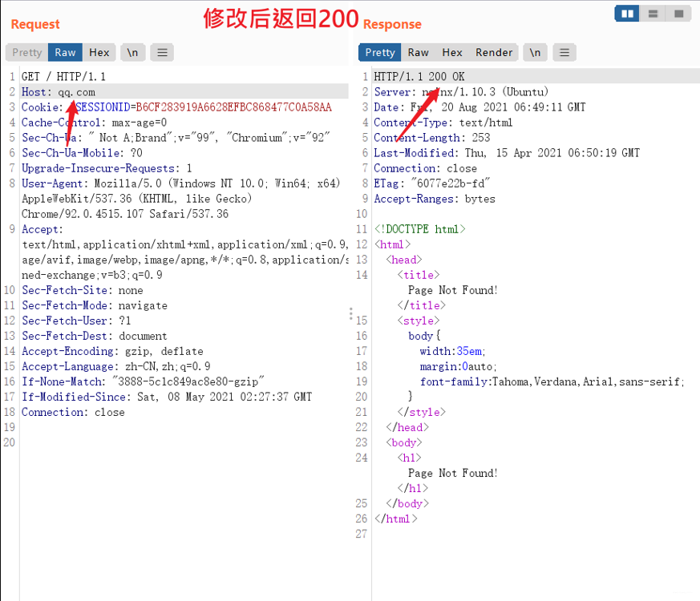The image size is (700, 601).
Task: Click the Upgrade-Insecure-Requests header
Action: pyautogui.click(x=107, y=168)
